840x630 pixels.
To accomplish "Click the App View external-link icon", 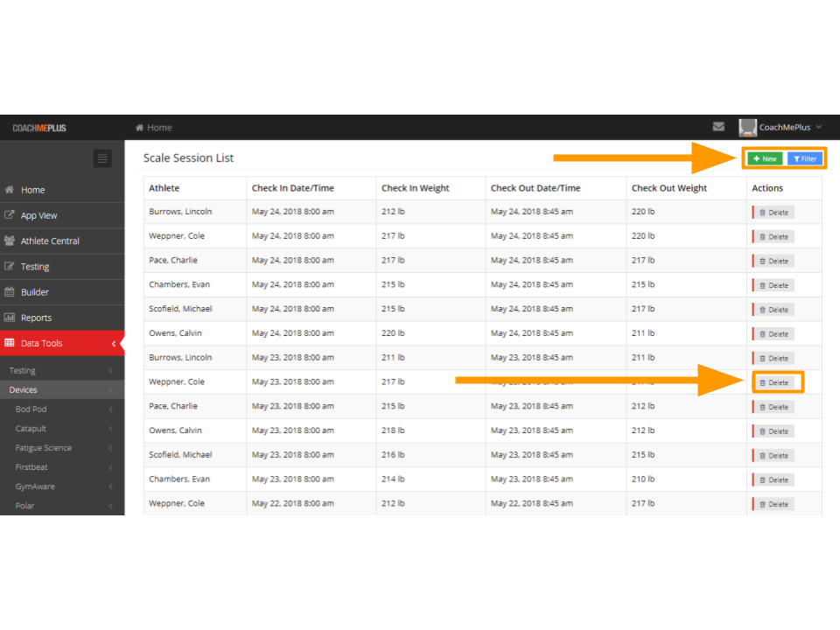I will click(10, 215).
